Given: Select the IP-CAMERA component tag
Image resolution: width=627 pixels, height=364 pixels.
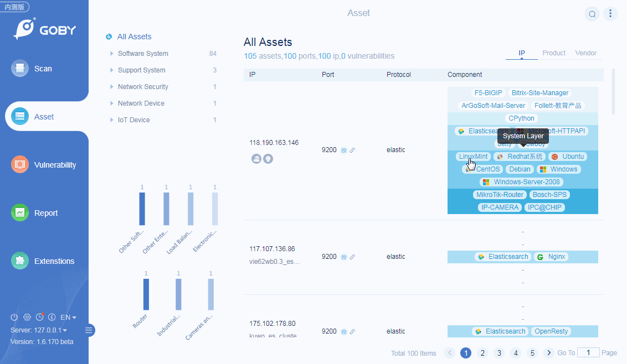Looking at the screenshot, I should [500, 207].
